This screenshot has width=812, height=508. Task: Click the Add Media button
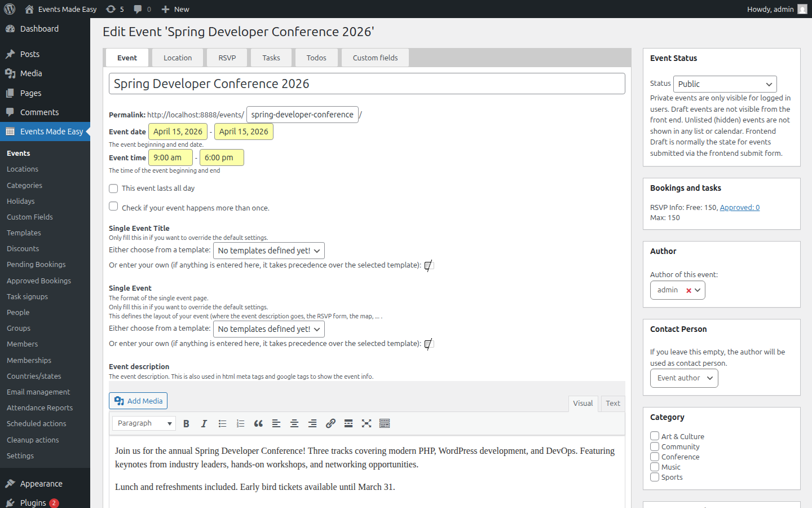pyautogui.click(x=138, y=401)
